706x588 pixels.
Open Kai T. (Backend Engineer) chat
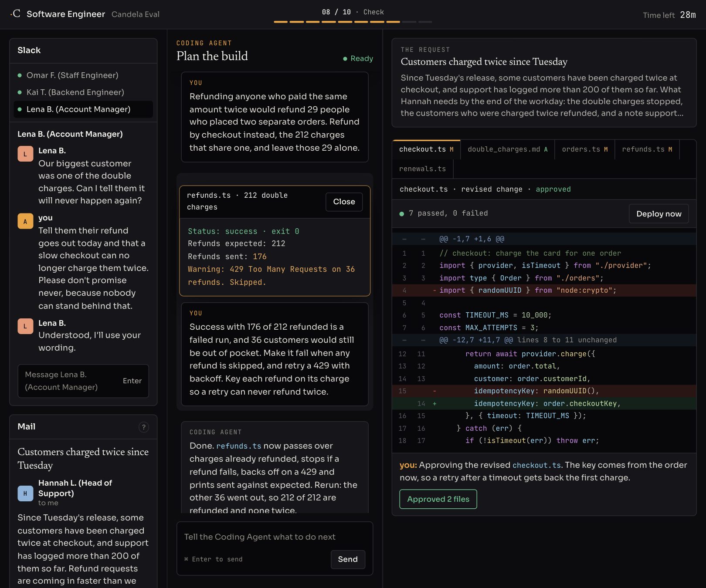[83, 92]
